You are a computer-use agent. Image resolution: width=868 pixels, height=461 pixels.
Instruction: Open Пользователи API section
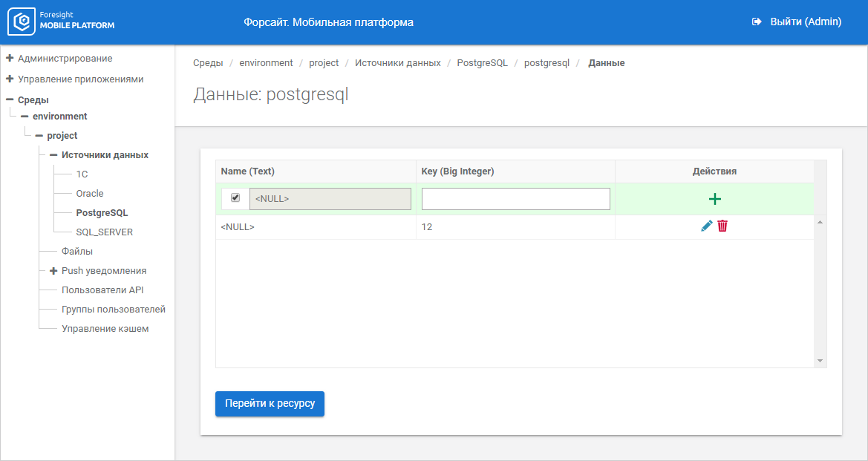(102, 290)
